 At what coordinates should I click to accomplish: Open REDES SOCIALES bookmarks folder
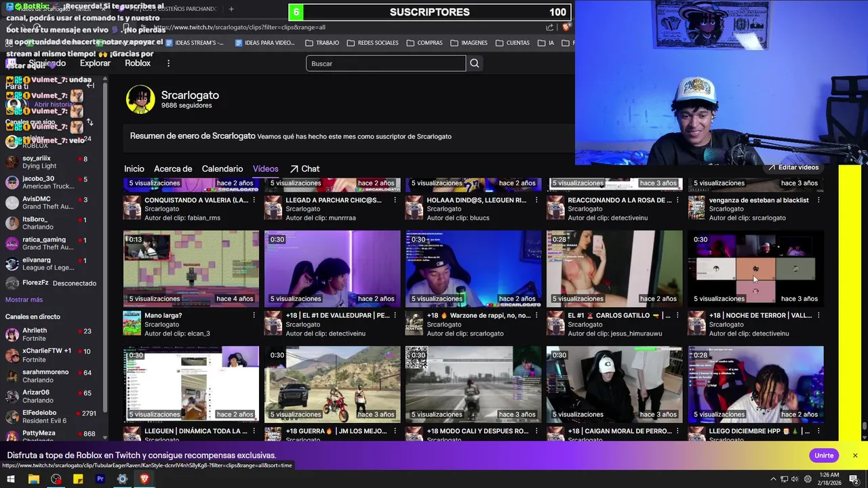click(x=372, y=43)
